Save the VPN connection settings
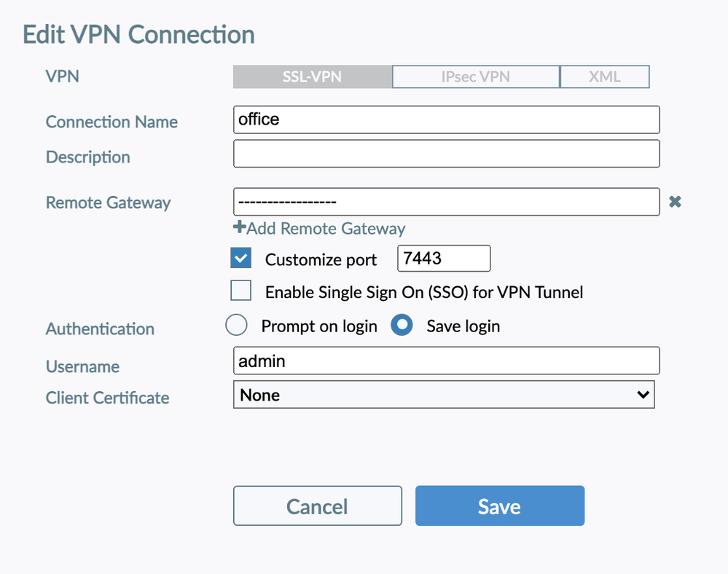 click(499, 506)
